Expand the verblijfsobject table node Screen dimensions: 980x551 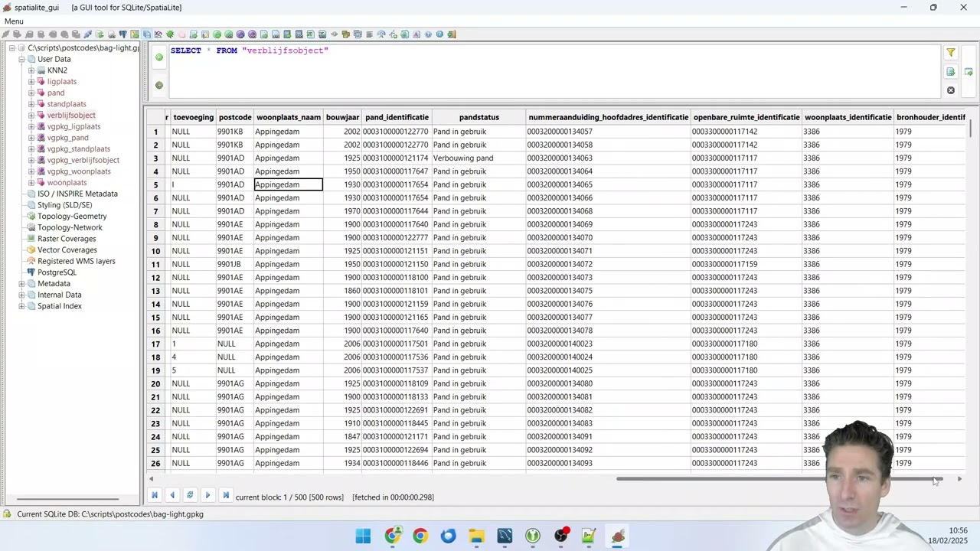[x=31, y=115]
